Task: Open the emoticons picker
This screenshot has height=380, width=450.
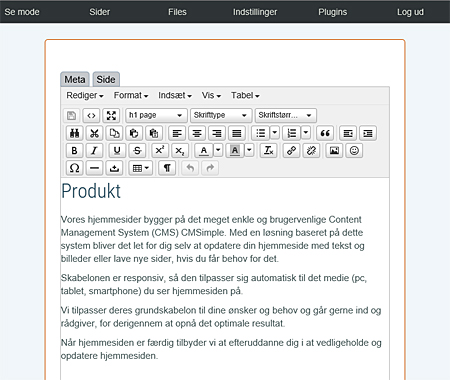Action: (354, 150)
